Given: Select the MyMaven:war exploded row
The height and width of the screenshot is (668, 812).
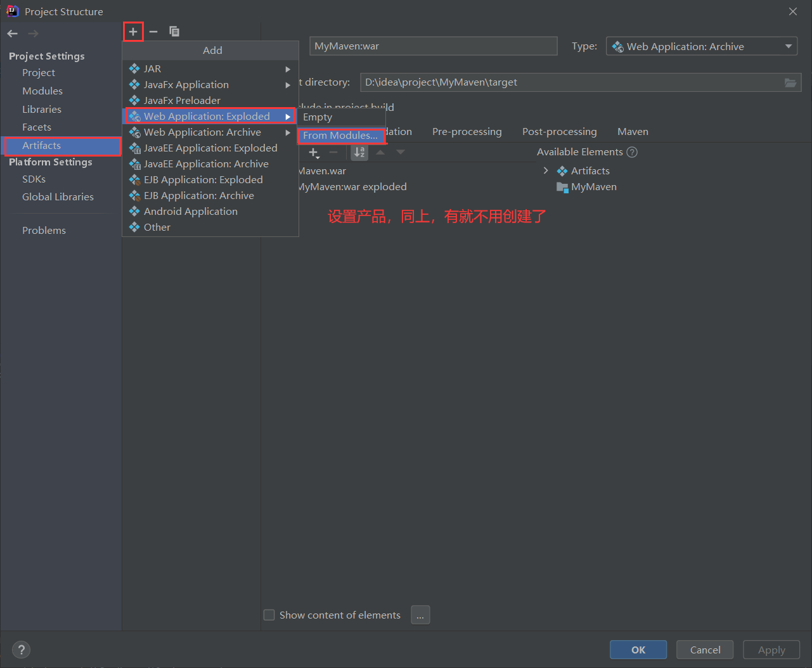Looking at the screenshot, I should 352,187.
